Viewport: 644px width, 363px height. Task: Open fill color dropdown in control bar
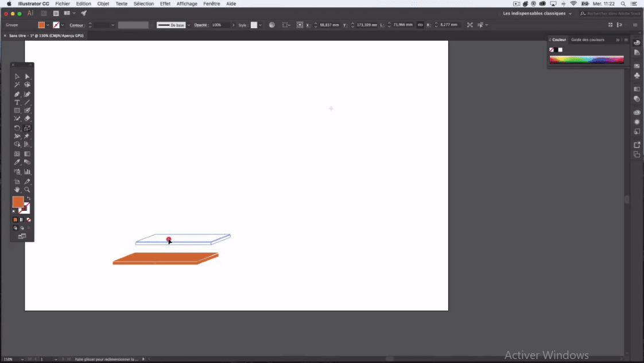[x=48, y=25]
